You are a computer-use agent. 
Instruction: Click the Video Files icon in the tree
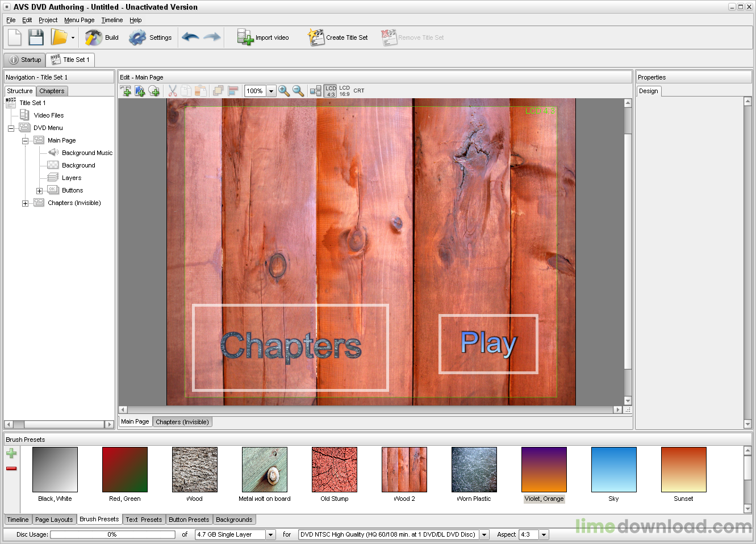click(24, 115)
